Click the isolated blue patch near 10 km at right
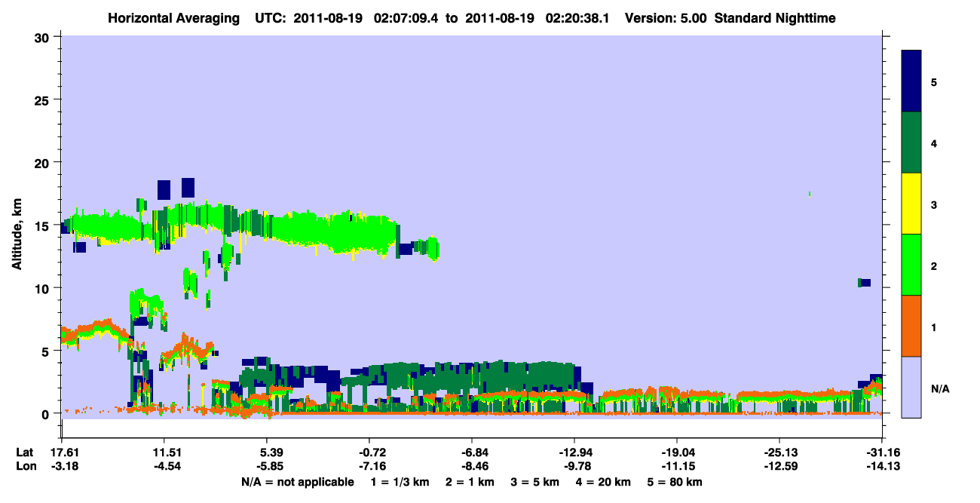Image resolution: width=980 pixels, height=503 pixels. click(864, 283)
